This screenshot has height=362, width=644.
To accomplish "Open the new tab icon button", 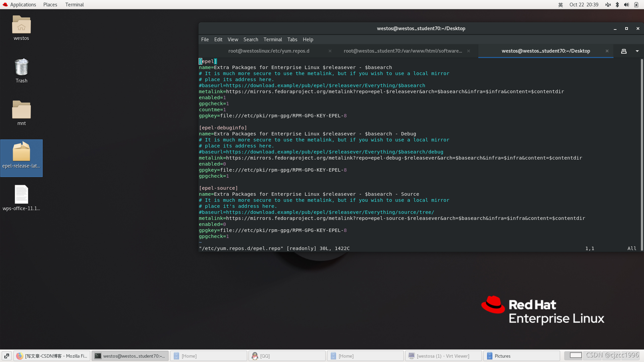I will pos(624,51).
